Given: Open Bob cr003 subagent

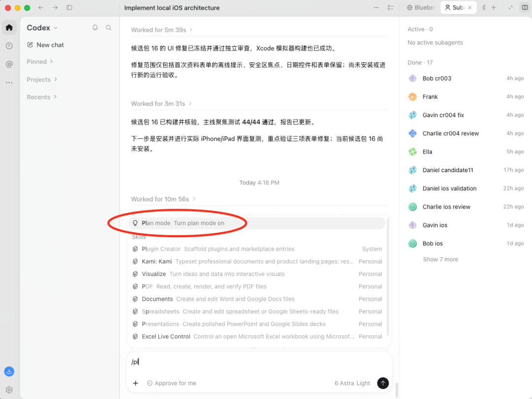Looking at the screenshot, I should pyautogui.click(x=466, y=78).
